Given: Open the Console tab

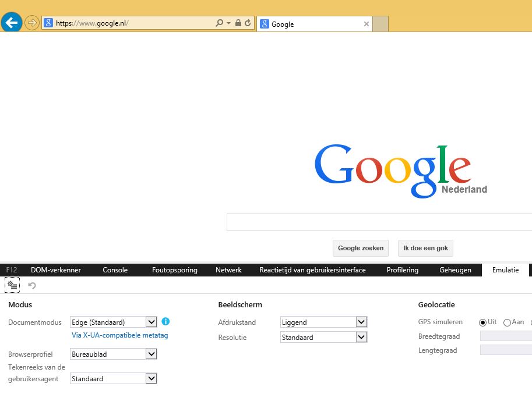Looking at the screenshot, I should (115, 270).
